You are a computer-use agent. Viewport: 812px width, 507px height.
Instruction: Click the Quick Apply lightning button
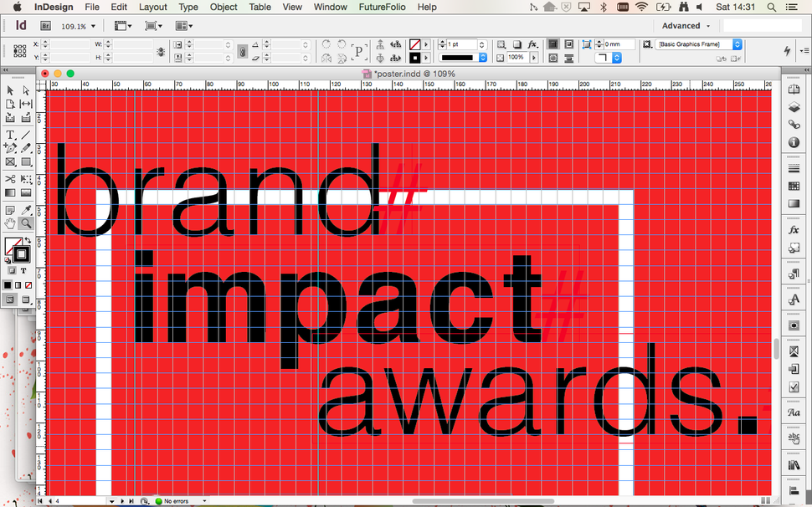pos(785,50)
